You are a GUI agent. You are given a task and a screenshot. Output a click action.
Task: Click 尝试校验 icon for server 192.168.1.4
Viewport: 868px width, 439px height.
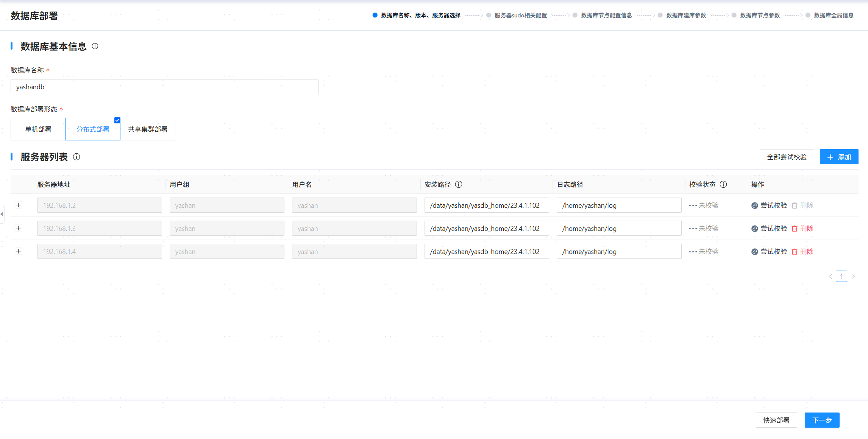pyautogui.click(x=754, y=252)
